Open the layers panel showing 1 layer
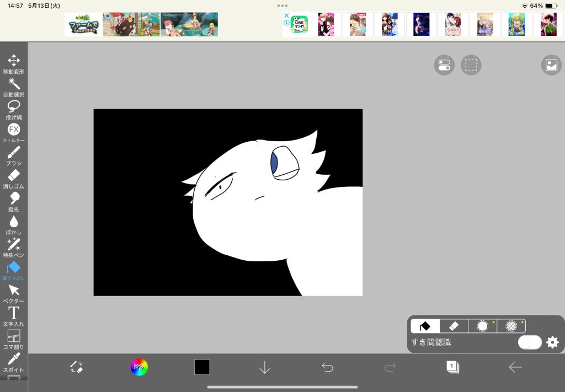This screenshot has height=392, width=565. click(452, 367)
